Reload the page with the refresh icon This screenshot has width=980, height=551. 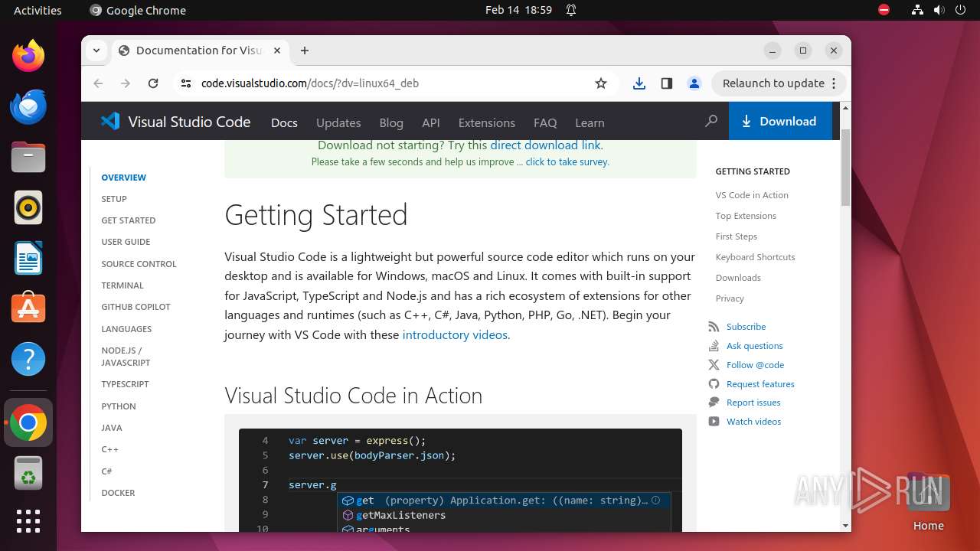153,83
